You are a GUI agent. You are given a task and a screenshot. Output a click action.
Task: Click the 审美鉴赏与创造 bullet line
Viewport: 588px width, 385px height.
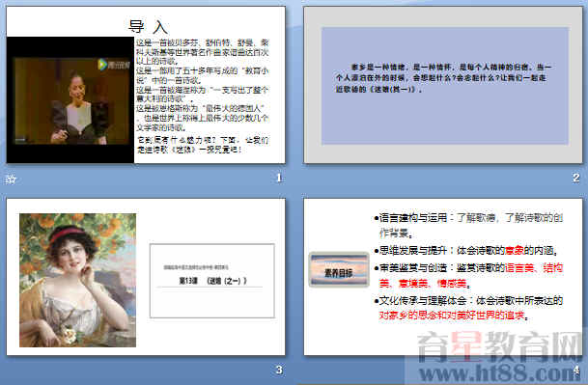pos(468,276)
